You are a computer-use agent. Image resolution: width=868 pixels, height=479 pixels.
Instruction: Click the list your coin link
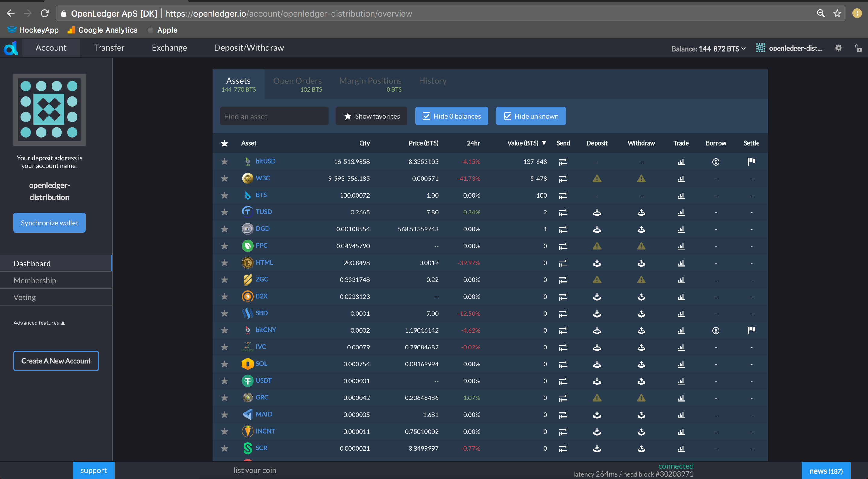255,470
